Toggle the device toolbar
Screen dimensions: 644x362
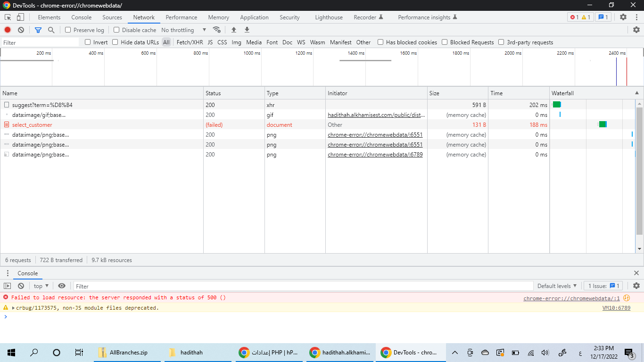point(19,17)
